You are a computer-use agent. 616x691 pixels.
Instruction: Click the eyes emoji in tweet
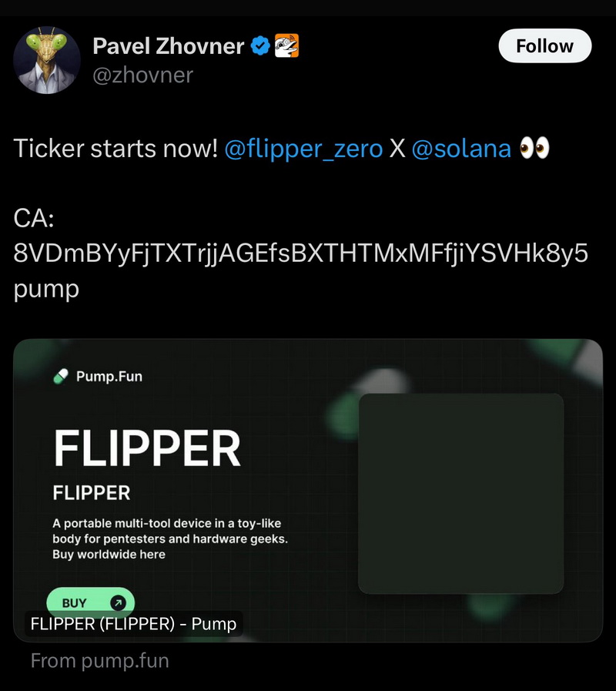click(534, 148)
